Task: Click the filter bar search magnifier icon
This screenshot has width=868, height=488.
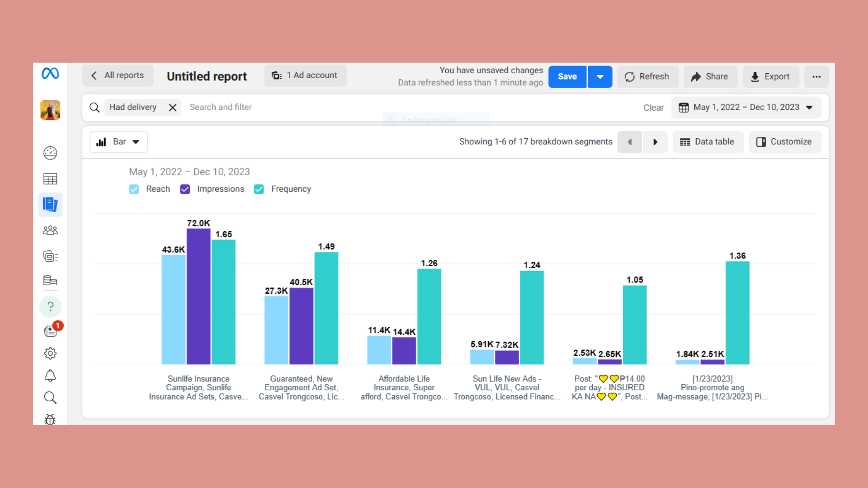Action: click(x=94, y=108)
